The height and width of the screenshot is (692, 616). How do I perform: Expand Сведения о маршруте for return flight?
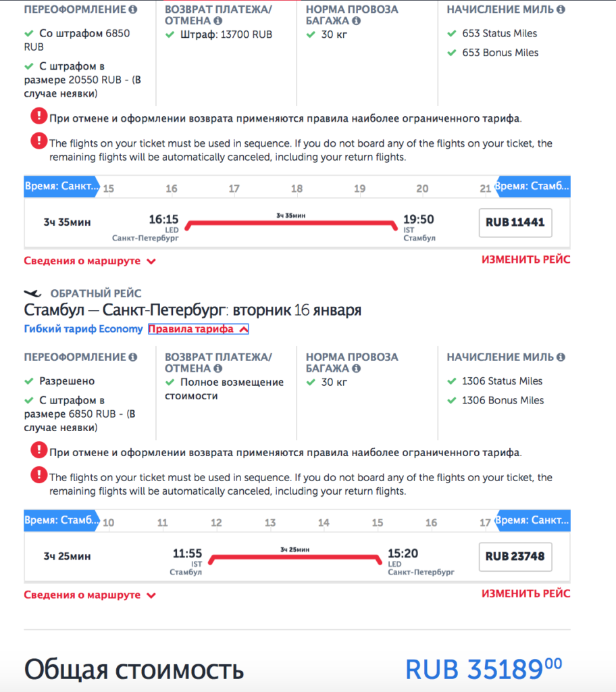90,595
